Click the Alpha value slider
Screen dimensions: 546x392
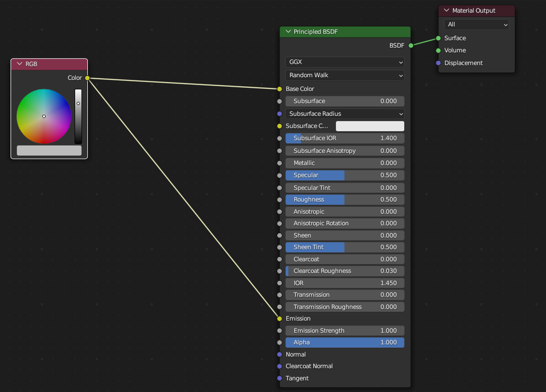tap(344, 342)
